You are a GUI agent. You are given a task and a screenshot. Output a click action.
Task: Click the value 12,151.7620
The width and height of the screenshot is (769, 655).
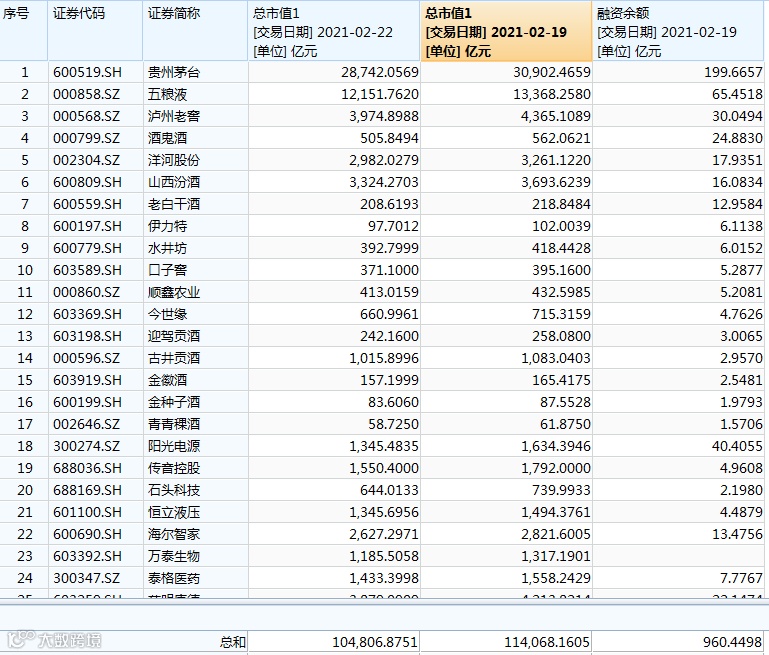[x=380, y=94]
